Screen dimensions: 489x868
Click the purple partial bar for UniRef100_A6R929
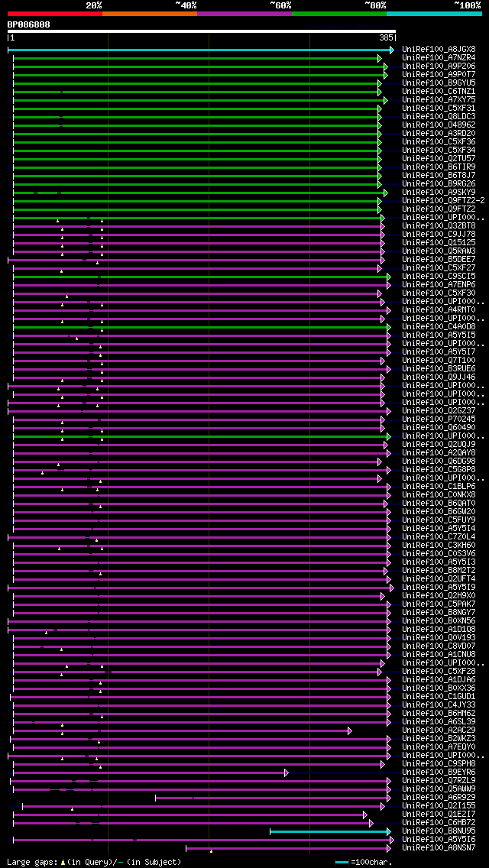tap(273, 798)
